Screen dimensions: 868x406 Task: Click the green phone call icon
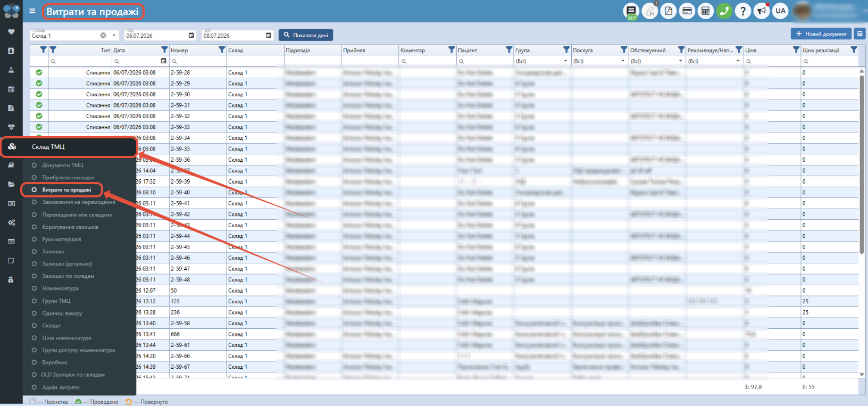(724, 11)
